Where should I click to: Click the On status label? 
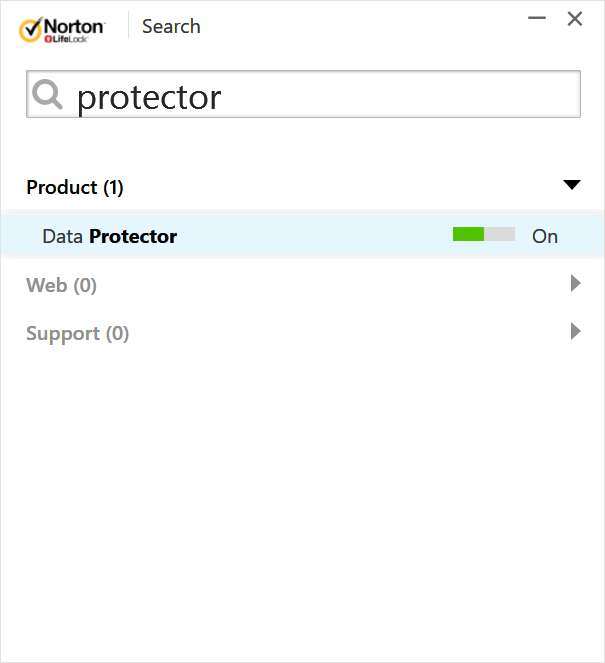[545, 236]
